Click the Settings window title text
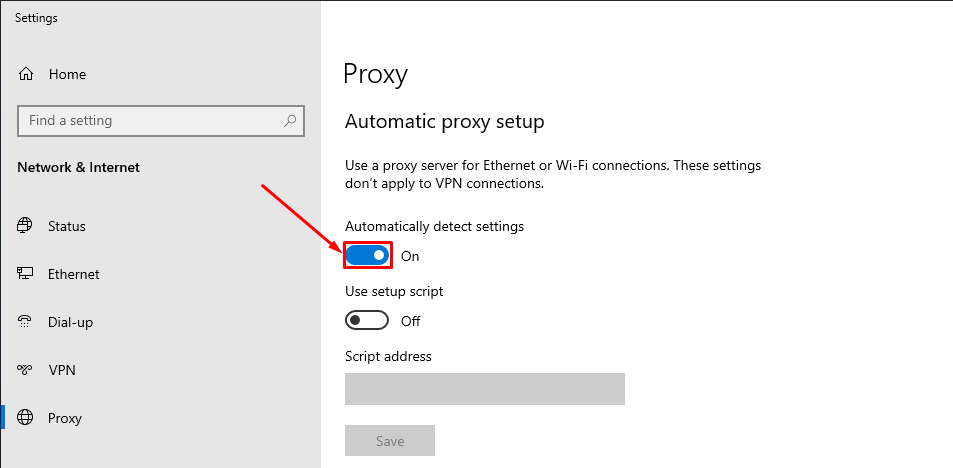This screenshot has height=468, width=953. [36, 18]
